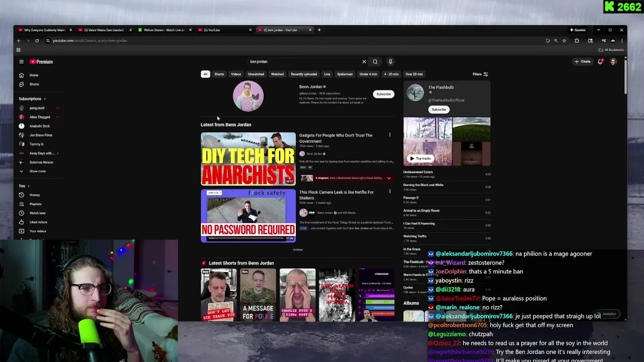
Task: Select the Under 4 min filter chip
Action: [x=368, y=74]
